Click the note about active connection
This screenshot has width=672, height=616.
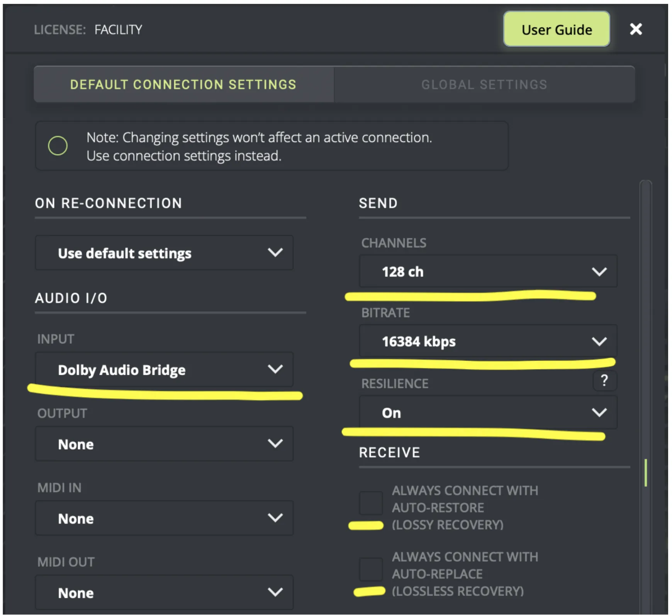[x=259, y=147]
